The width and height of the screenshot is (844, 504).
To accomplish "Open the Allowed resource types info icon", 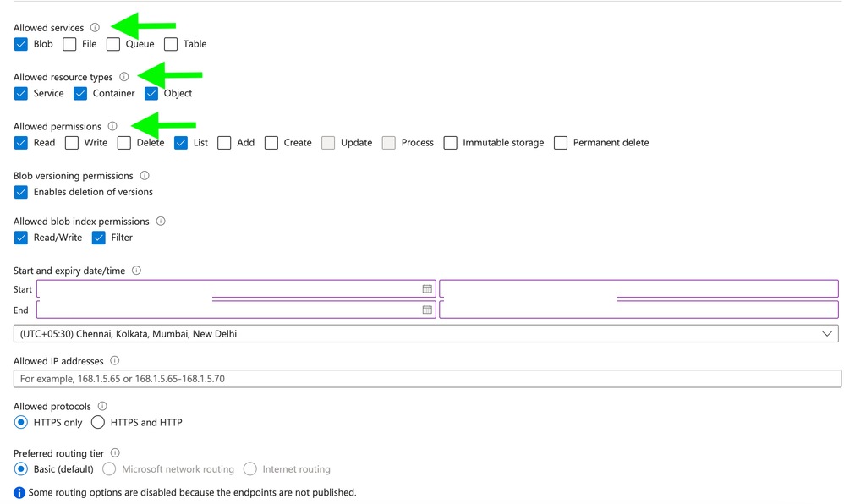I will pyautogui.click(x=123, y=77).
